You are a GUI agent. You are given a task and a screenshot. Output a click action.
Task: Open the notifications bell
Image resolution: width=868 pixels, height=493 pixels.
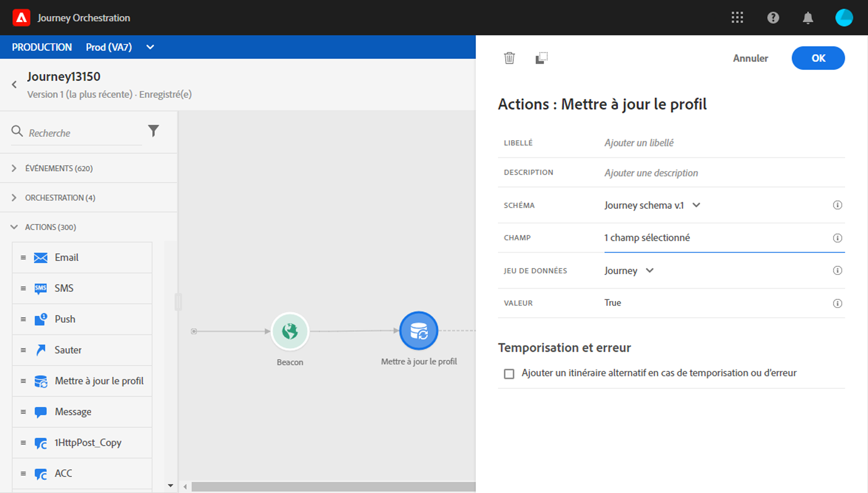click(808, 18)
